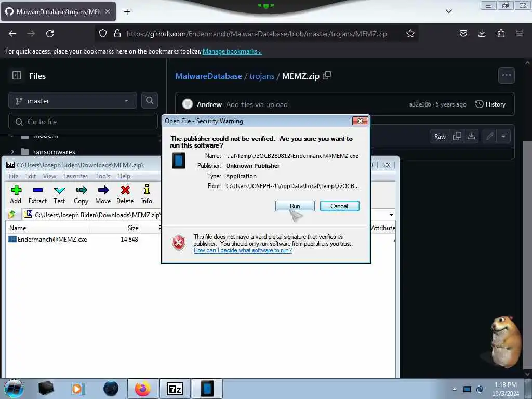Open Manage bookmarks link

(232, 51)
